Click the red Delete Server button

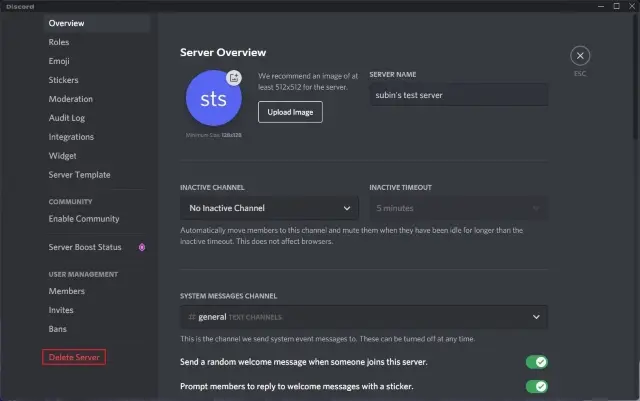point(74,357)
